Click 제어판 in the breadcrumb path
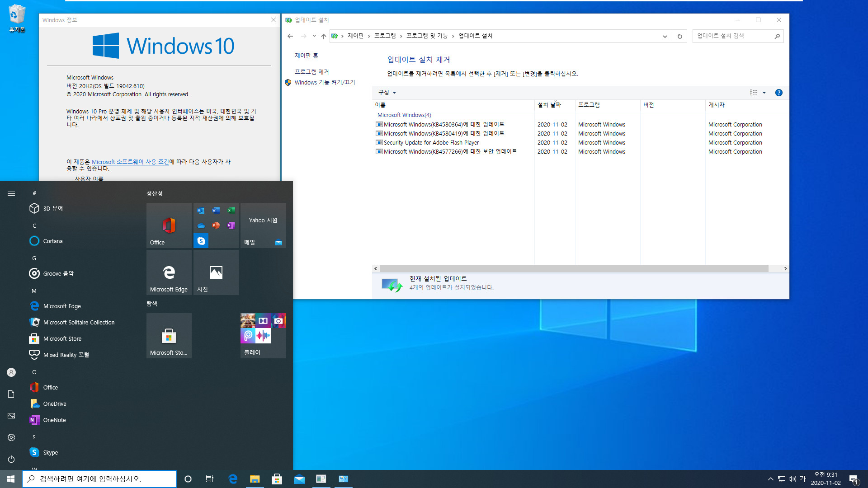 [x=356, y=36]
